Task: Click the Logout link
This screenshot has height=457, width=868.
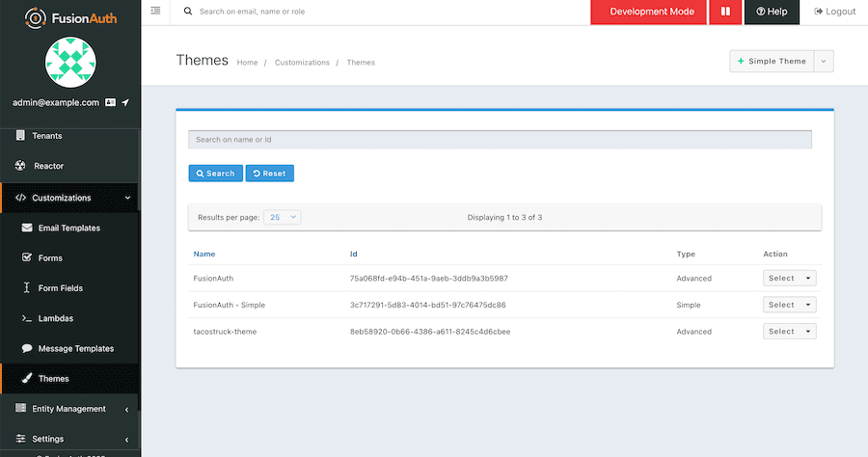Action: 835,12
